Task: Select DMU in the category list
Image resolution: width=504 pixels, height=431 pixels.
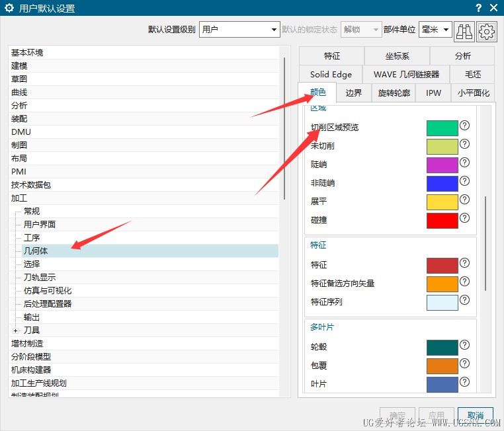Action: coord(144,132)
